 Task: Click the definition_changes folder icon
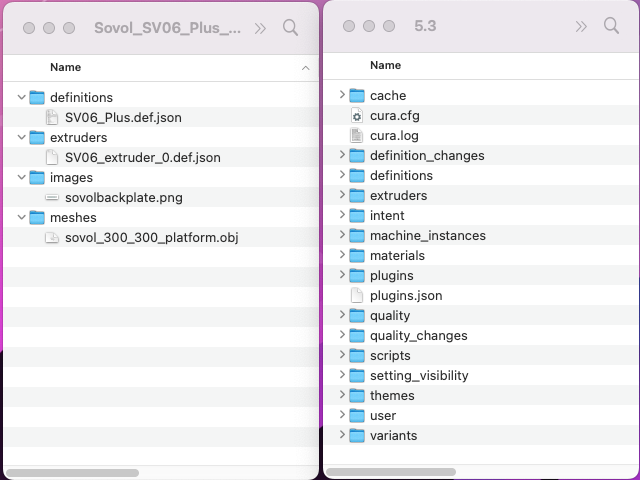(357, 156)
